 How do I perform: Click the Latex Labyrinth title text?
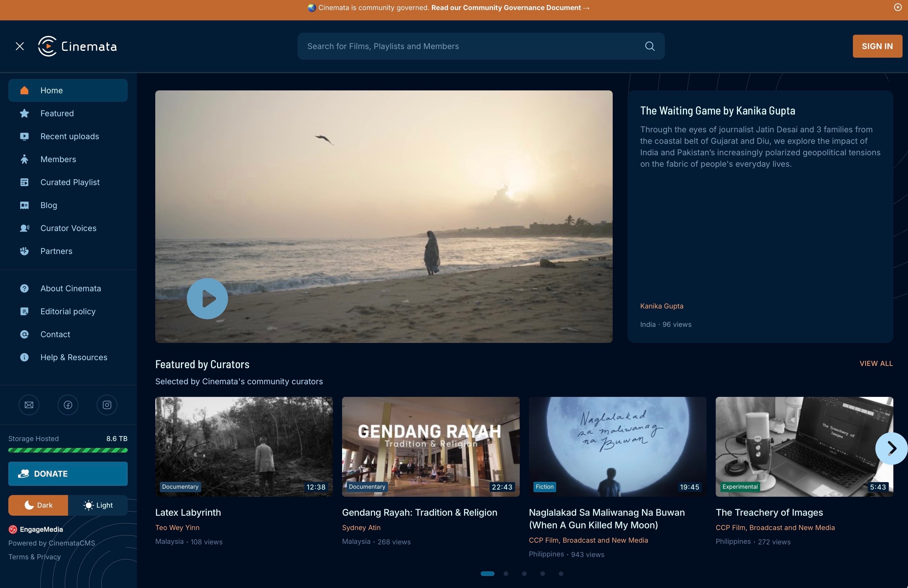tap(188, 513)
